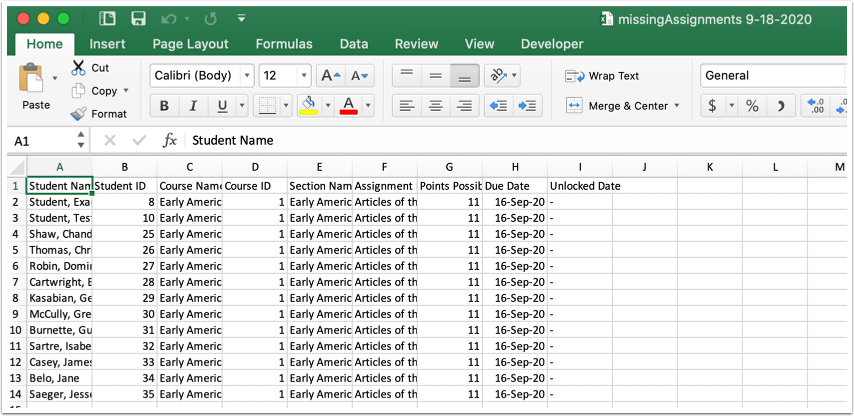Click the increase decimal icon

pyautogui.click(x=815, y=106)
